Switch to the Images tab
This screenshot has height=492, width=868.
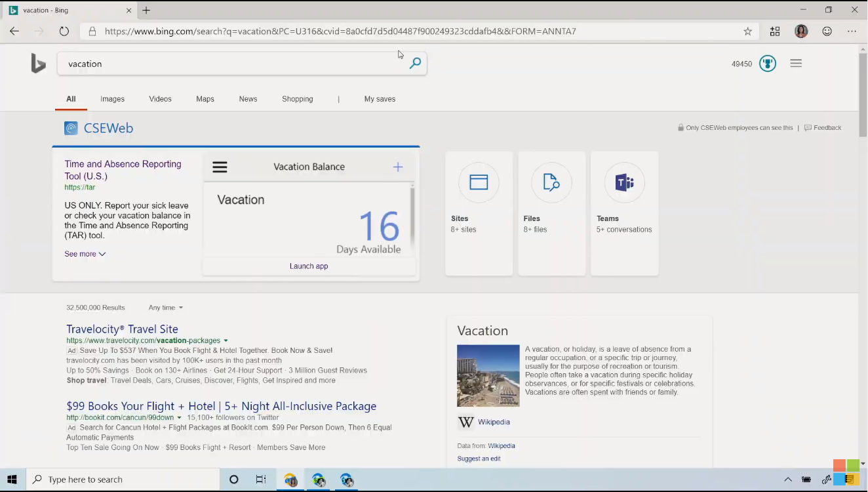coord(112,99)
